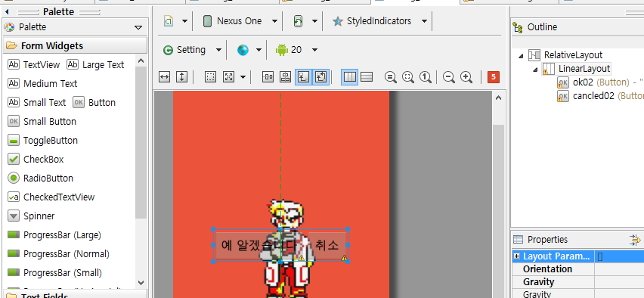Image resolution: width=644 pixels, height=298 pixels.
Task: Click the assign all weight icon
Action: point(285,77)
